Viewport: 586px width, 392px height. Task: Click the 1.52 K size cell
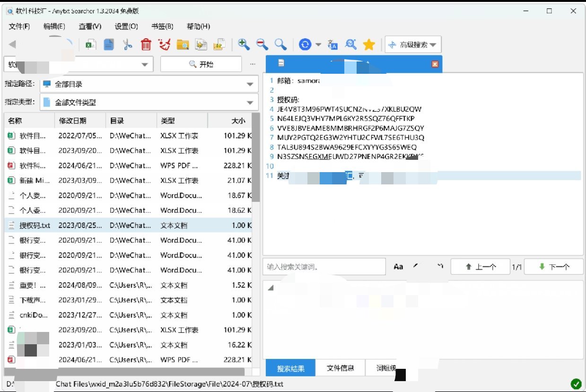click(x=242, y=285)
